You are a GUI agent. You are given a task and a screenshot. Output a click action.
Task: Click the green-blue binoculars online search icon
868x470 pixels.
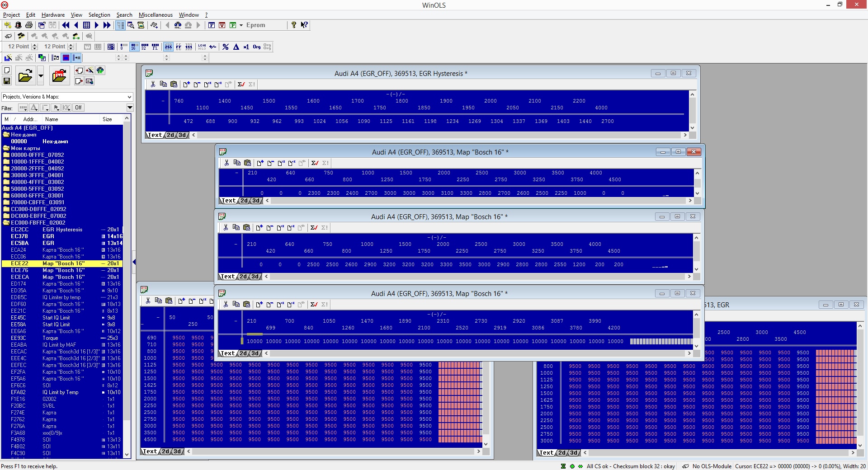point(100,70)
